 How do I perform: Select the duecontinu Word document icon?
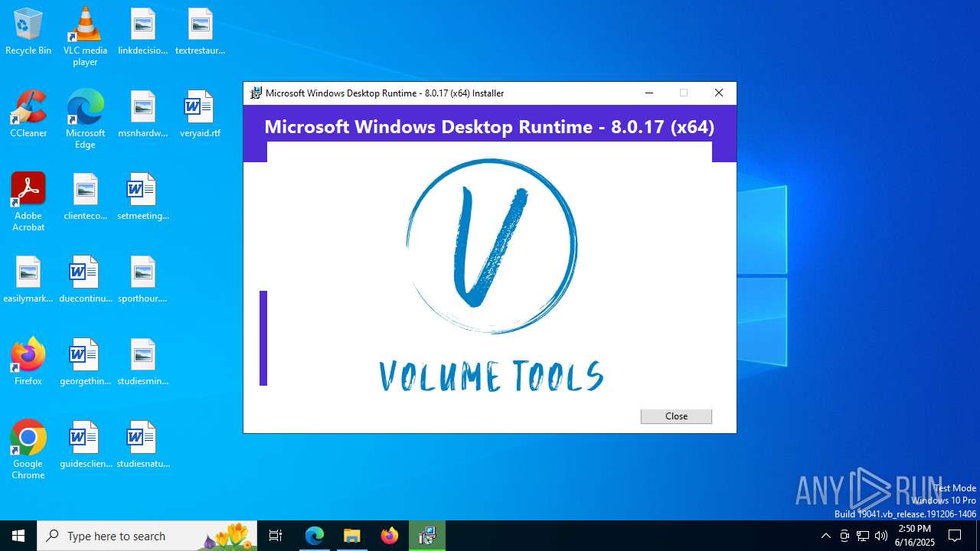click(85, 279)
